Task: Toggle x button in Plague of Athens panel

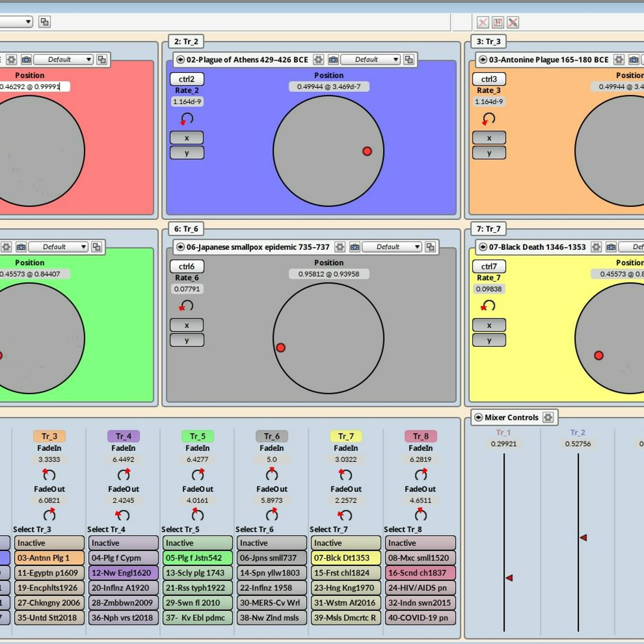Action: pos(187,138)
